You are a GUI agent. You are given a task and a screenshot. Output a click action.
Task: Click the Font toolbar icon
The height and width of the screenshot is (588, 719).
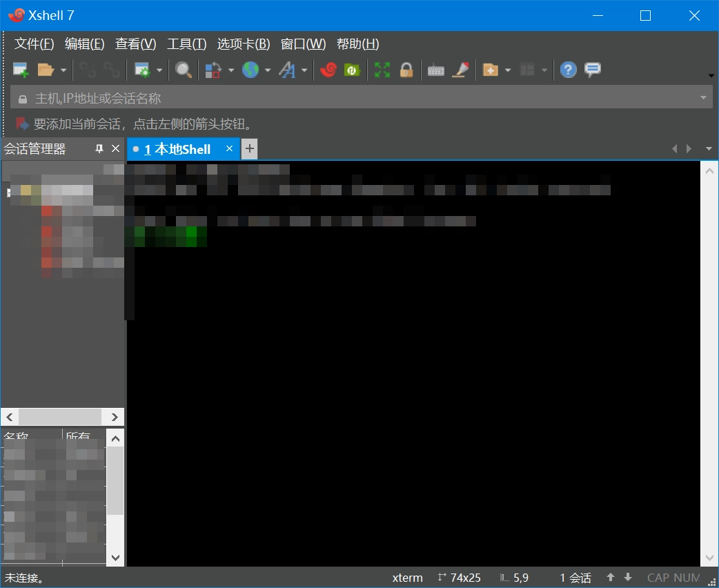287,70
